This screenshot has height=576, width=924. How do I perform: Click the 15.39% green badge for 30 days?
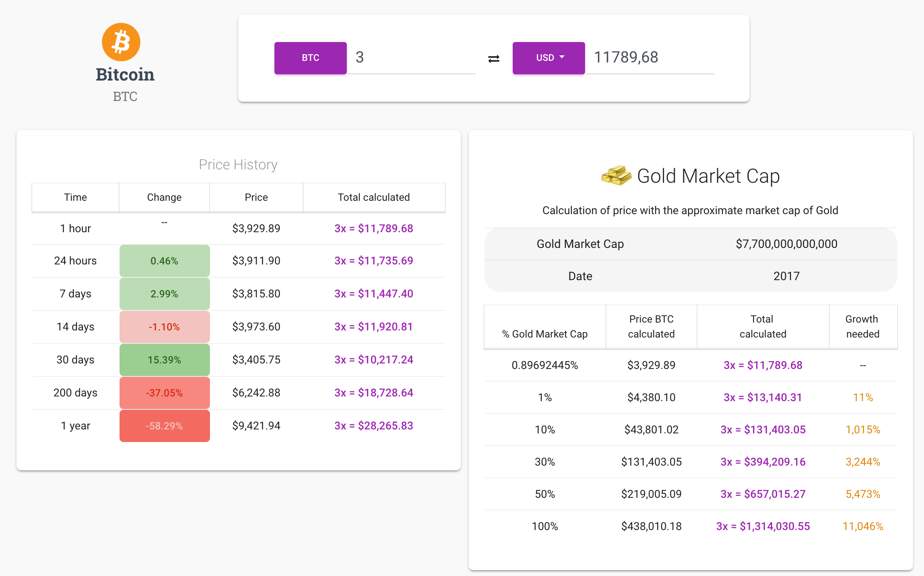click(x=164, y=360)
